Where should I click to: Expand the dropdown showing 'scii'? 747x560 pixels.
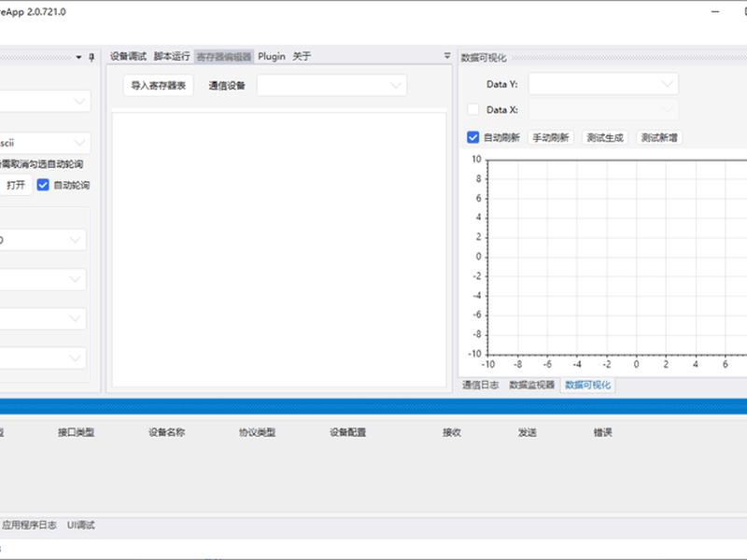click(44, 143)
